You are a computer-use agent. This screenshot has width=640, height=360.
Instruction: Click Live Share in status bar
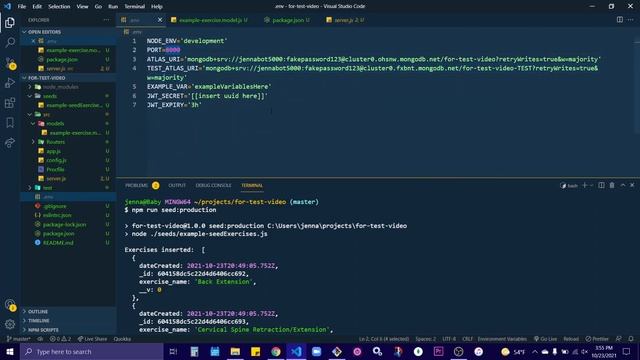point(92,339)
